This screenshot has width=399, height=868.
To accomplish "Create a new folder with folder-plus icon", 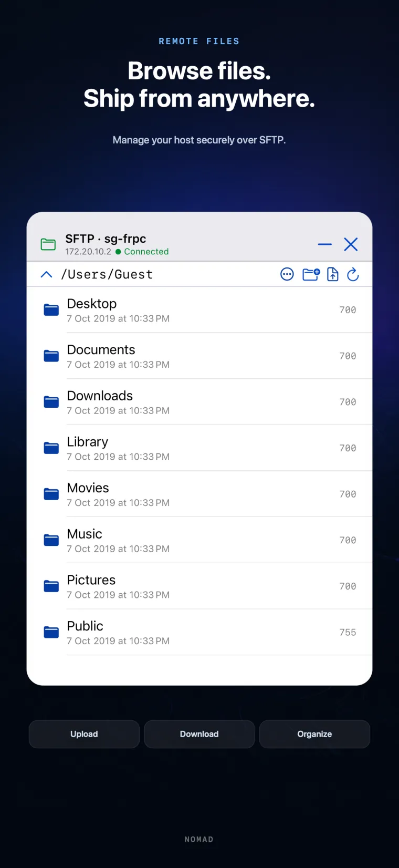I will [311, 274].
